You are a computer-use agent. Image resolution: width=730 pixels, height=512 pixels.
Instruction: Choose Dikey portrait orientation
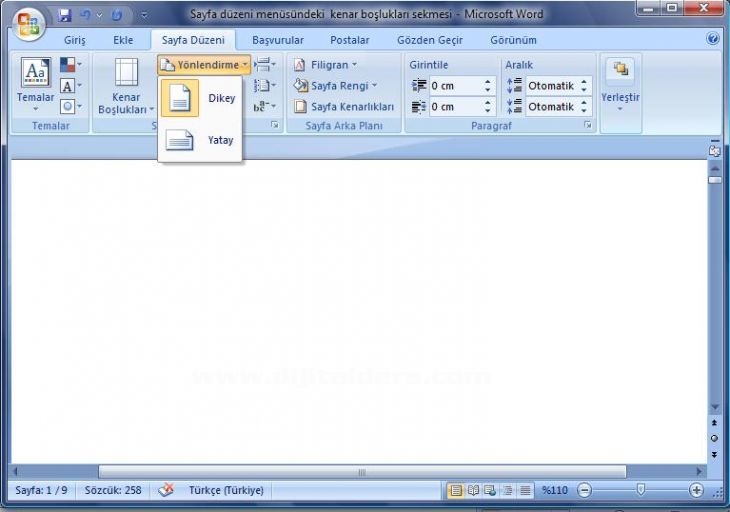[x=200, y=98]
